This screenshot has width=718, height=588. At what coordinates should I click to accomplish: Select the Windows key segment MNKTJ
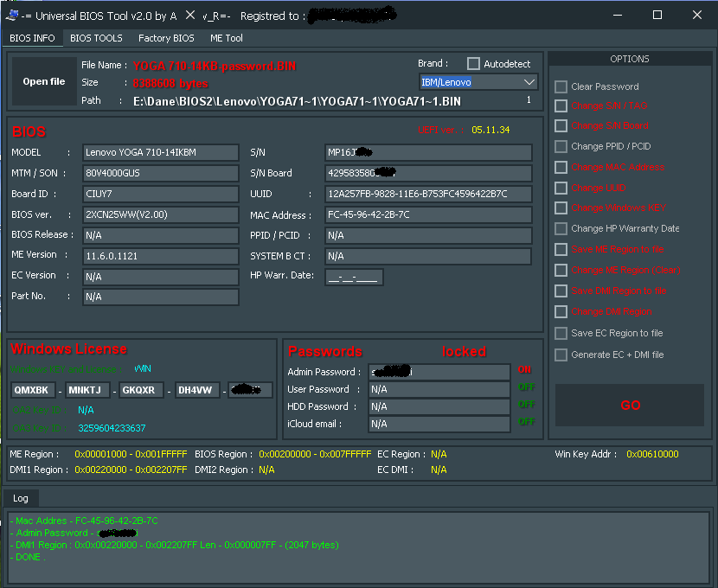pyautogui.click(x=87, y=390)
